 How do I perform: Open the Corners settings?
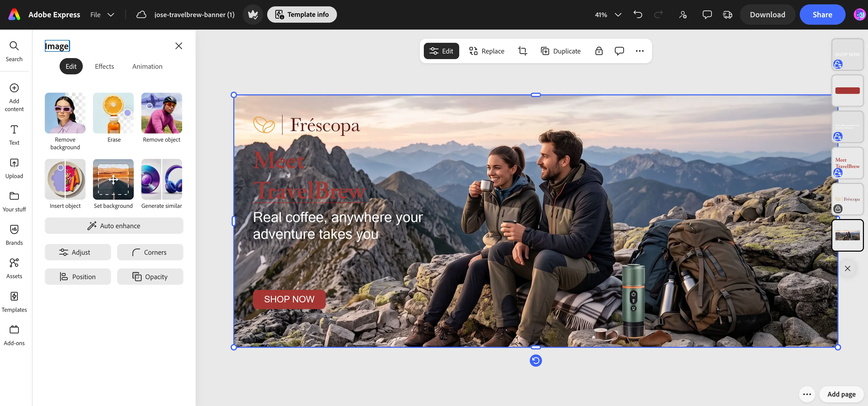[x=150, y=252]
